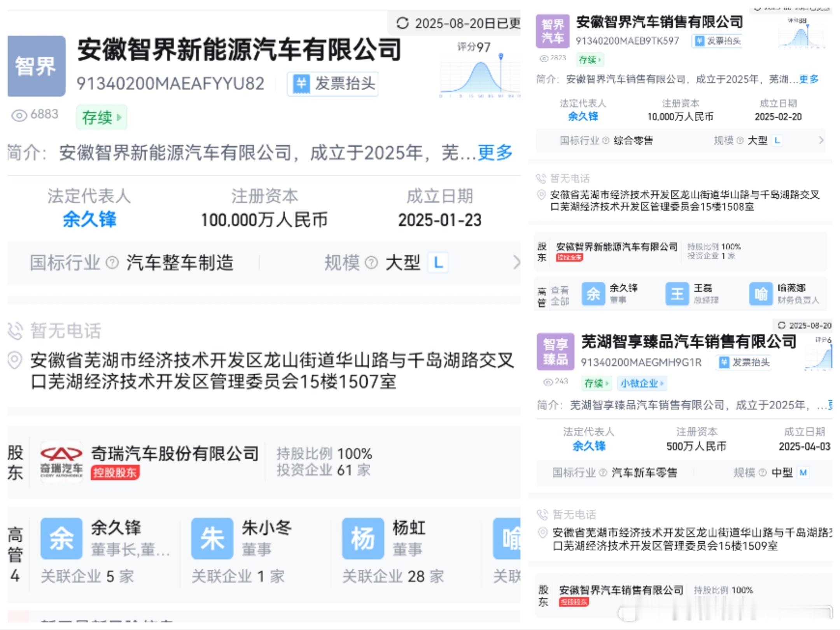This screenshot has width=840, height=630.
Task: Click capital 500万人民币
Action: 696,446
